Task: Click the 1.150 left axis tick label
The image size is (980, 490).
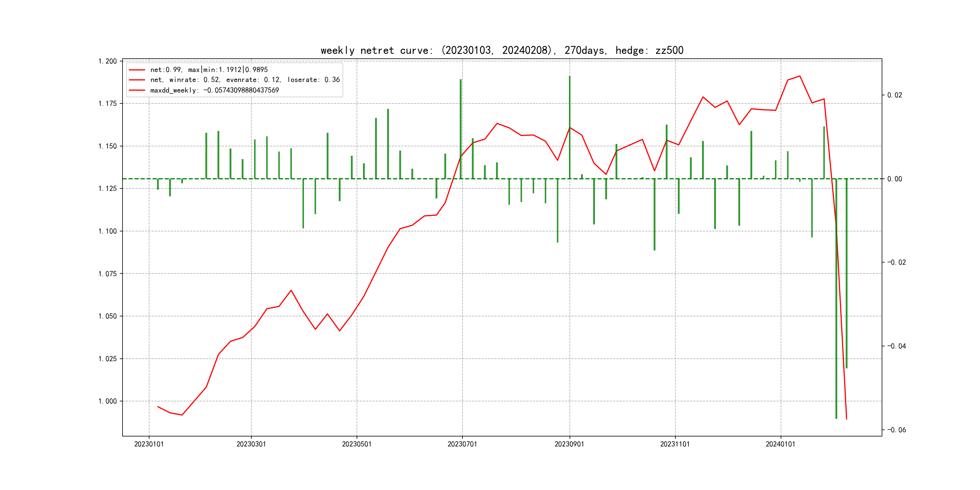Action: (108, 146)
